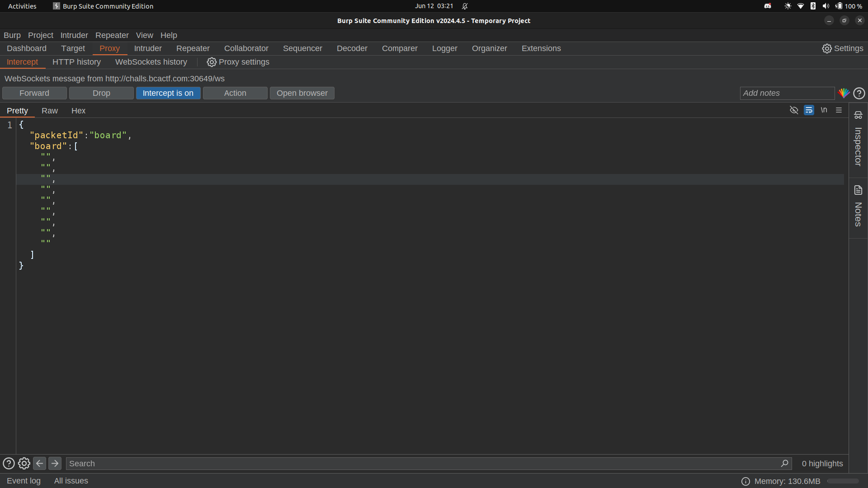This screenshot has height=488, width=868.
Task: Go to next search match arrow
Action: [x=55, y=464]
